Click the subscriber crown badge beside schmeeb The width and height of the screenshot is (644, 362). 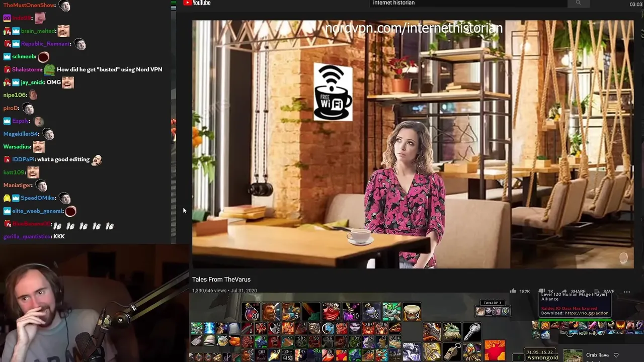(7, 57)
